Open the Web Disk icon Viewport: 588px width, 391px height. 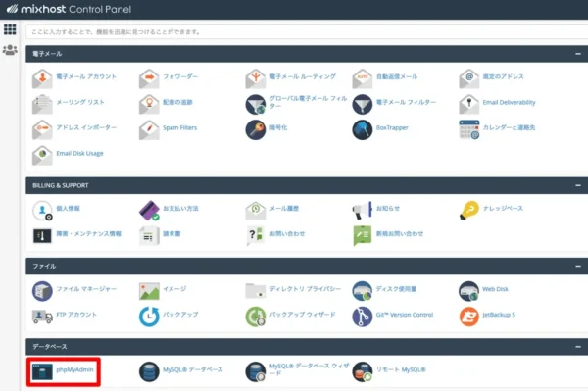pyautogui.click(x=468, y=291)
